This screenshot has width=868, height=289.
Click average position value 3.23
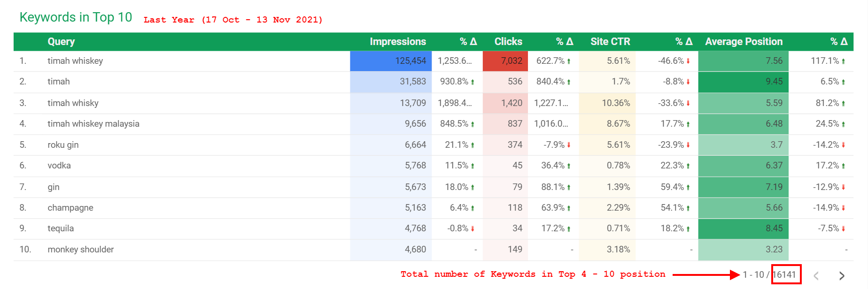coord(774,250)
